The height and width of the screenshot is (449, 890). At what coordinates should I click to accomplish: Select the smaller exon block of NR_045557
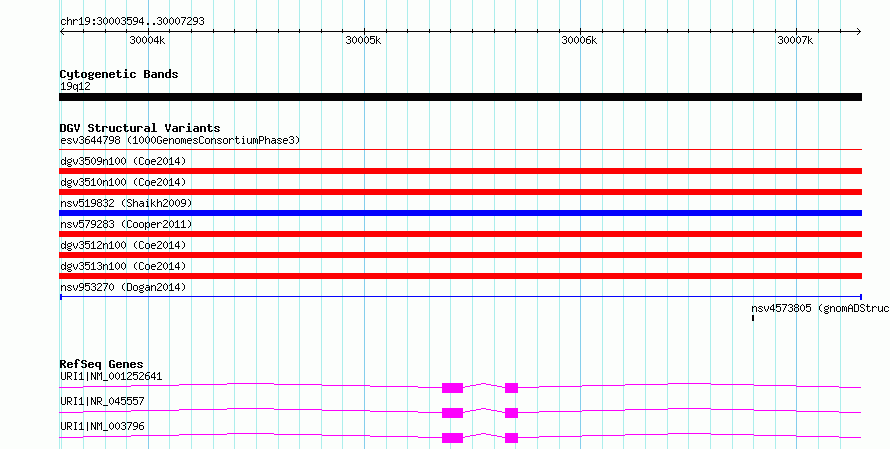(x=511, y=413)
